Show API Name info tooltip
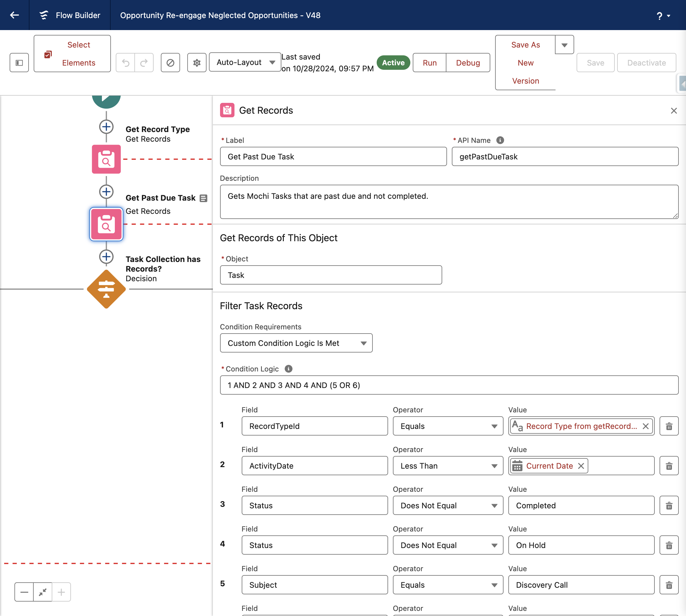 pyautogui.click(x=500, y=140)
